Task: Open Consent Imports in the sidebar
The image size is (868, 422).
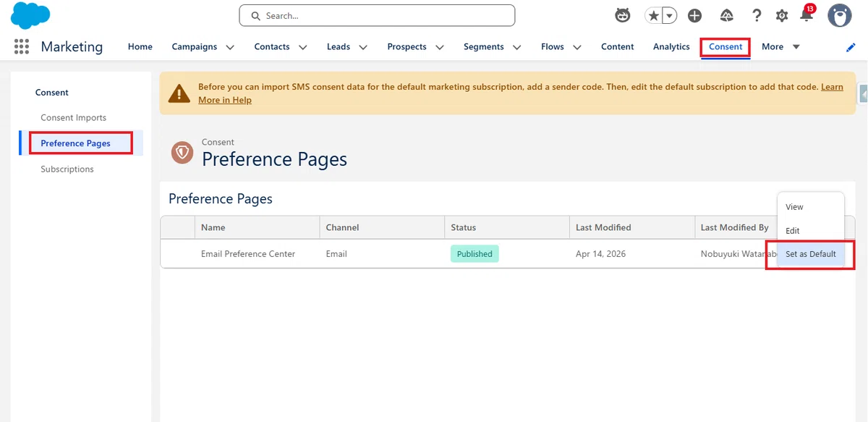Action: coord(73,117)
